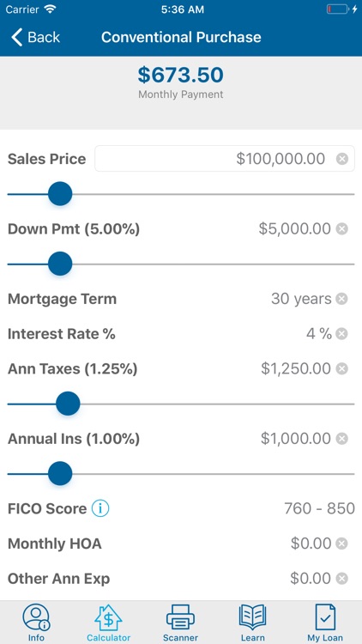The image size is (362, 644).
Task: Clear the Down Pmt amount
Action: (x=341, y=228)
